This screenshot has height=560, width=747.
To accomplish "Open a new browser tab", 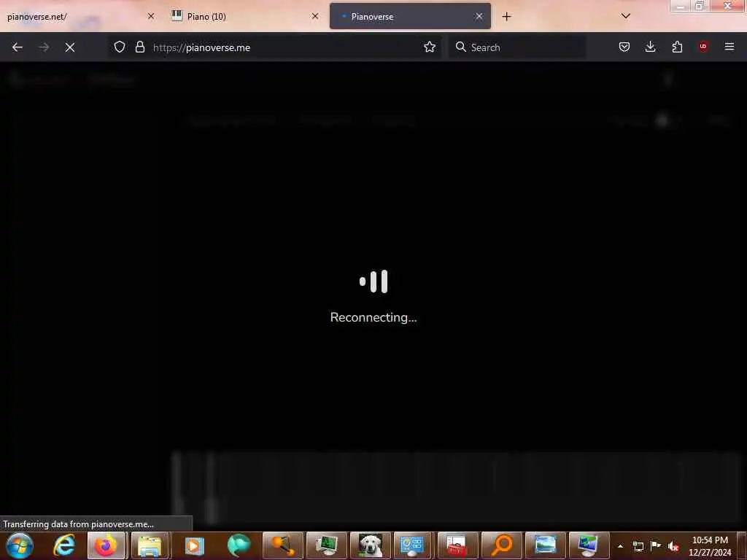I will [506, 17].
